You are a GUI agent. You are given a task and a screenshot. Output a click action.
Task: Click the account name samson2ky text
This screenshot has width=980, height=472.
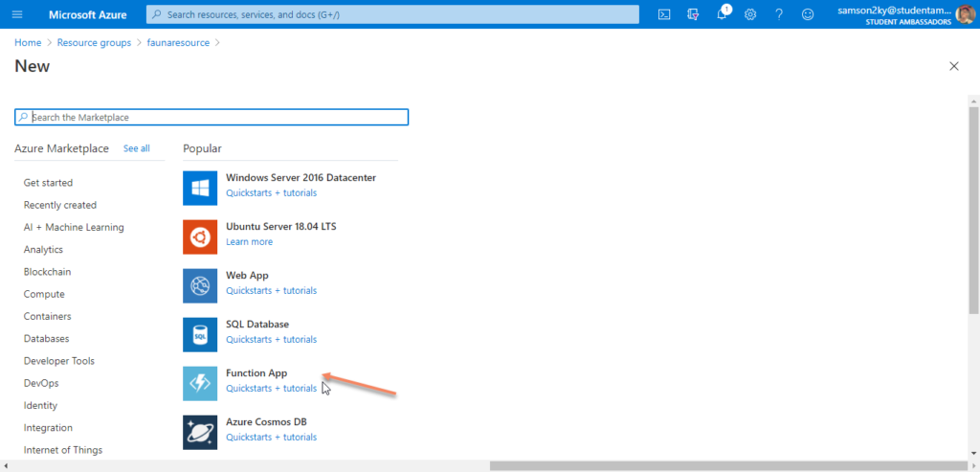point(896,10)
